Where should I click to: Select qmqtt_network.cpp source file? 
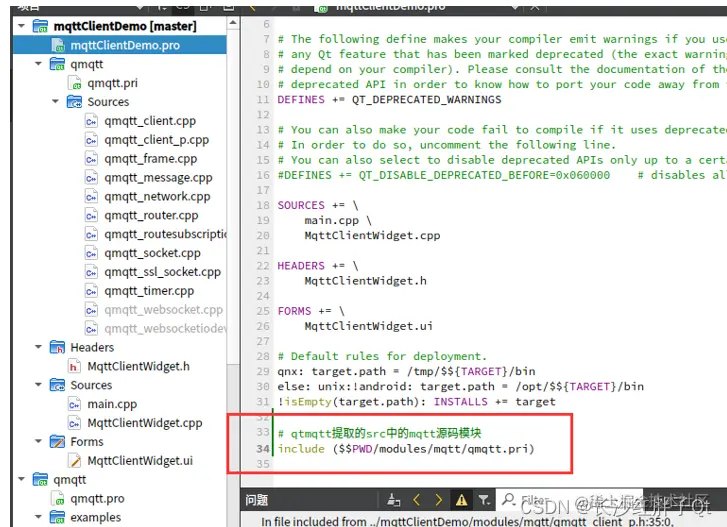coord(157,197)
